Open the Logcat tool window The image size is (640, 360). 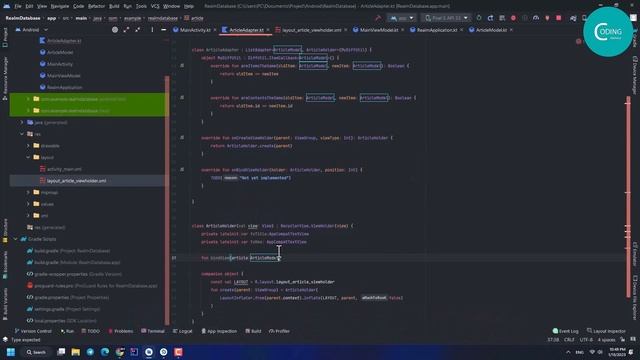[182, 331]
